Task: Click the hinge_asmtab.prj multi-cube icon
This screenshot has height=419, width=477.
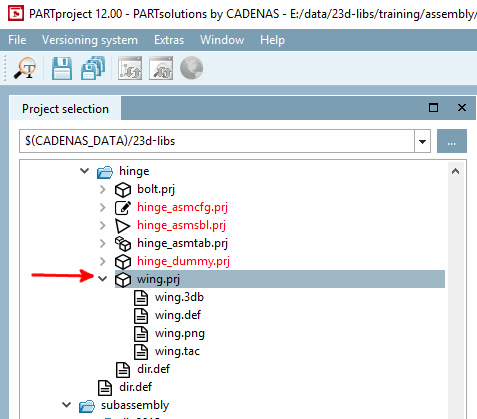Action: (x=123, y=244)
